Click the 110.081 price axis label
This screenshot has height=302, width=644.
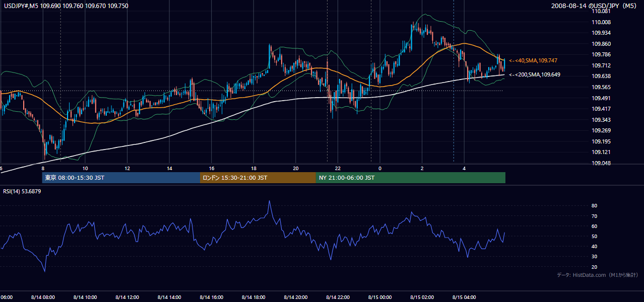click(601, 11)
